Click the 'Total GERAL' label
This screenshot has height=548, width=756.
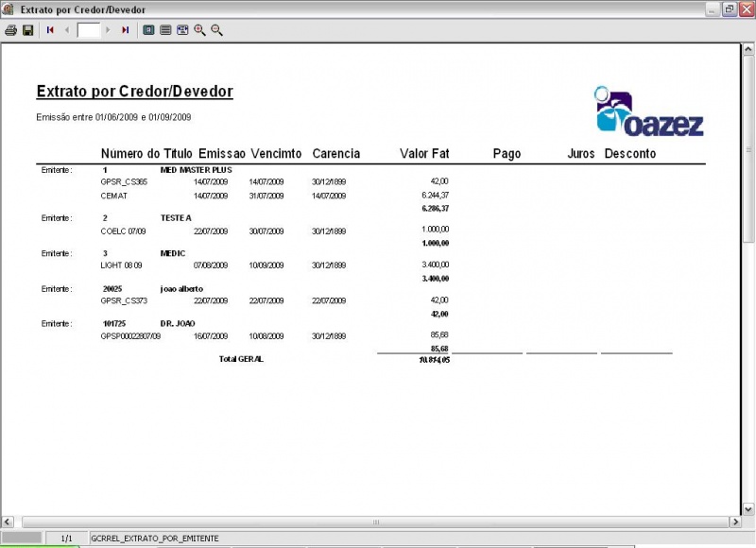[241, 359]
